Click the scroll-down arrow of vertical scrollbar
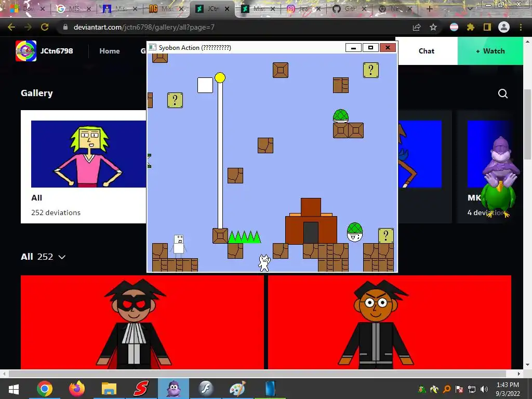Viewport: 532px width, 399px height. 527,365
